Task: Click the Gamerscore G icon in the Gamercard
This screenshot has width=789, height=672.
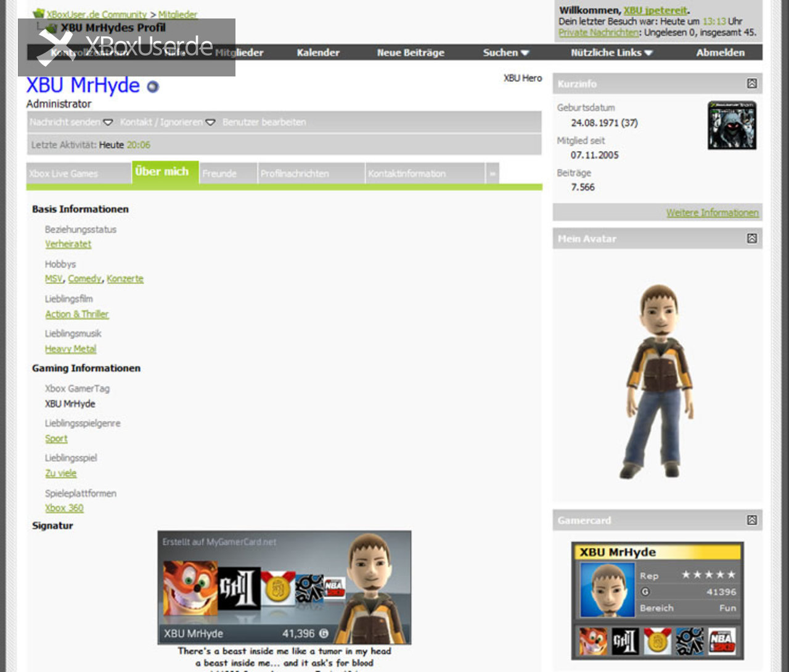Action: click(645, 592)
